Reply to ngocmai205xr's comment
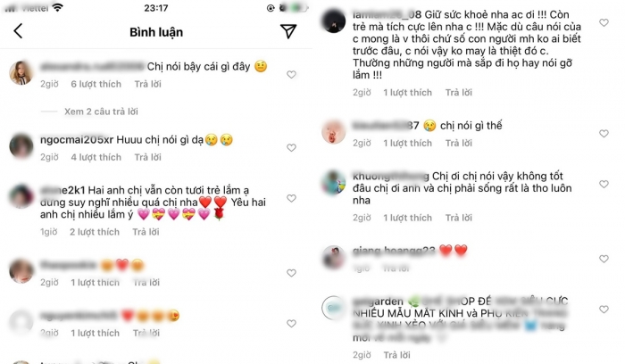This screenshot has height=364, width=625. (148, 157)
